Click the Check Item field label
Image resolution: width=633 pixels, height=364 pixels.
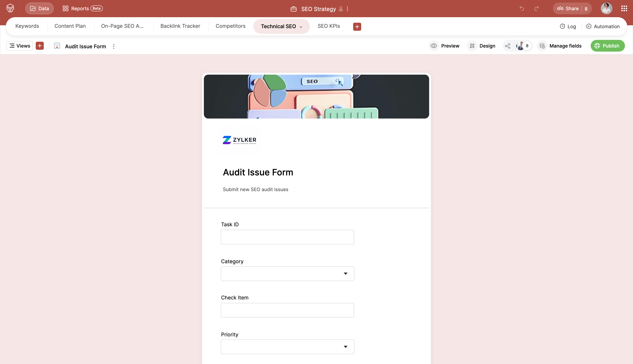coord(234,297)
